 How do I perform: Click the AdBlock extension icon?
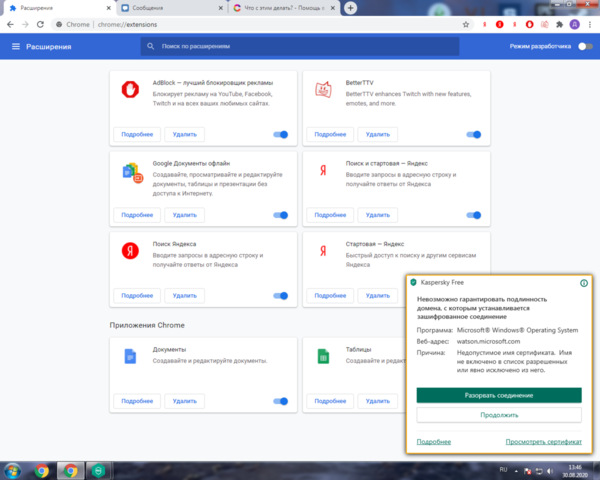pyautogui.click(x=130, y=90)
